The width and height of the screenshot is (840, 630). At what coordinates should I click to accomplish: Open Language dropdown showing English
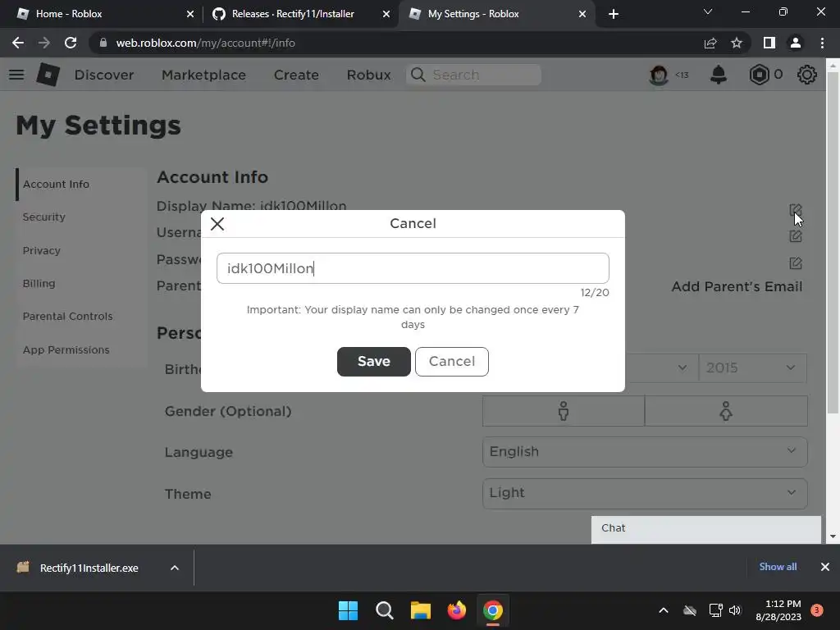click(x=645, y=452)
